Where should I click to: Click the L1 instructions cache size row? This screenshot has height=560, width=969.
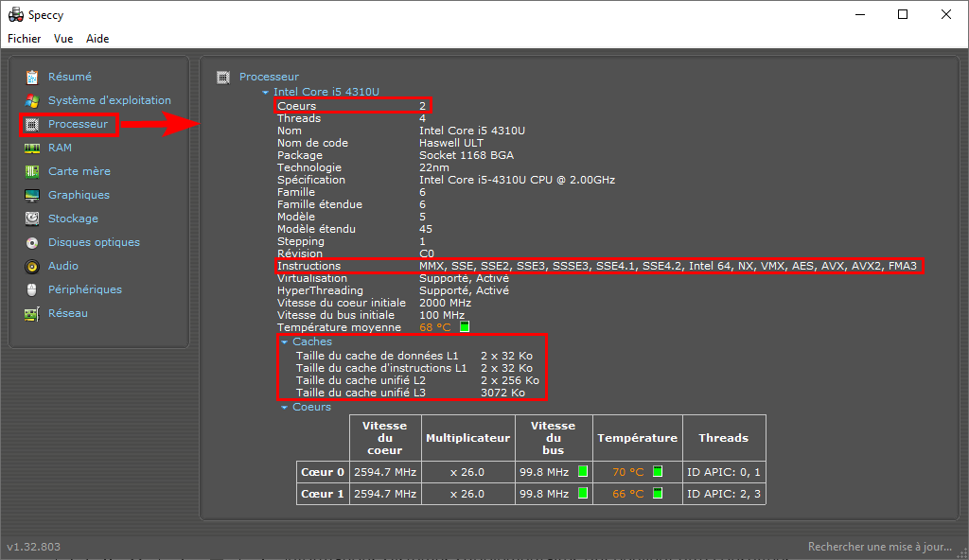tap(414, 368)
